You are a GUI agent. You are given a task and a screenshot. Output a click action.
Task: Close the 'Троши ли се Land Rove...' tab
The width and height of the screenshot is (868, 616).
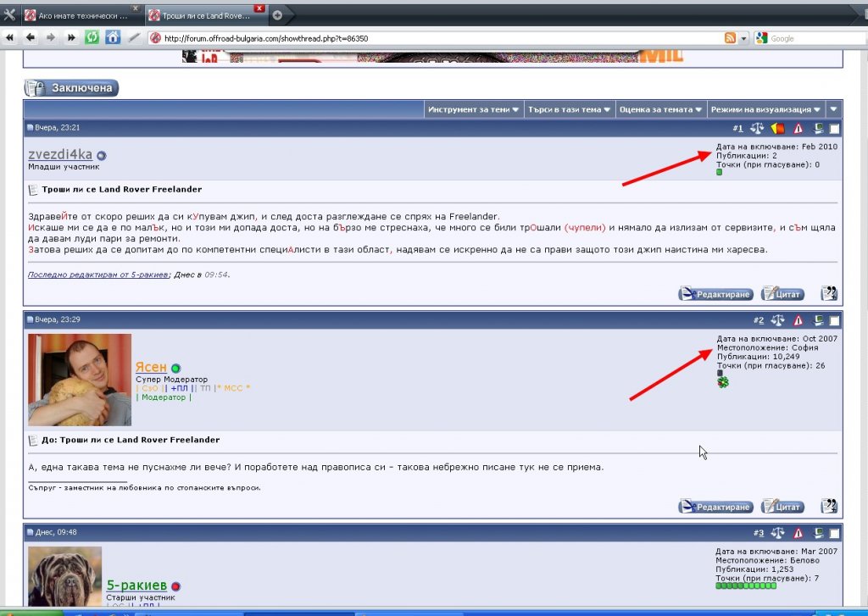tap(259, 8)
